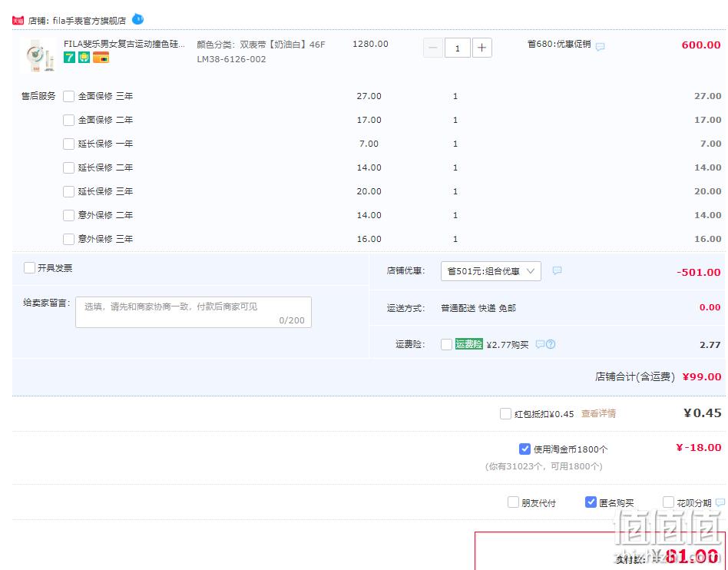Click the Tmall store logo icon
This screenshot has height=570, width=728.
(18, 21)
